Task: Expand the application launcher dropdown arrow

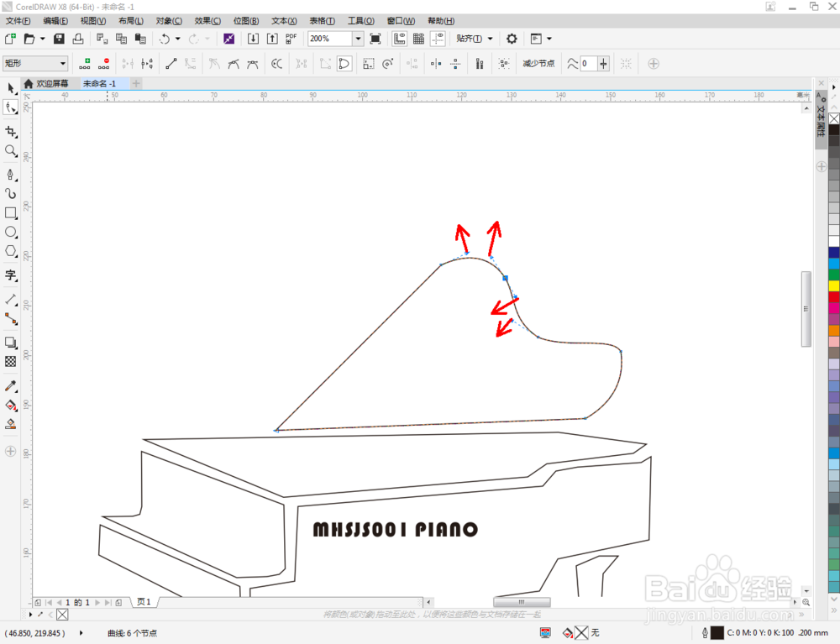Action: [549, 39]
